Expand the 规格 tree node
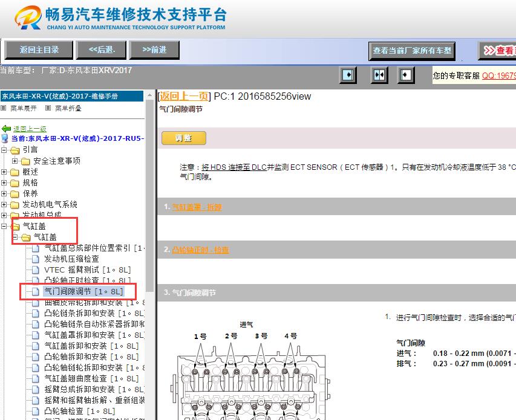The width and height of the screenshot is (516, 420). (4, 183)
